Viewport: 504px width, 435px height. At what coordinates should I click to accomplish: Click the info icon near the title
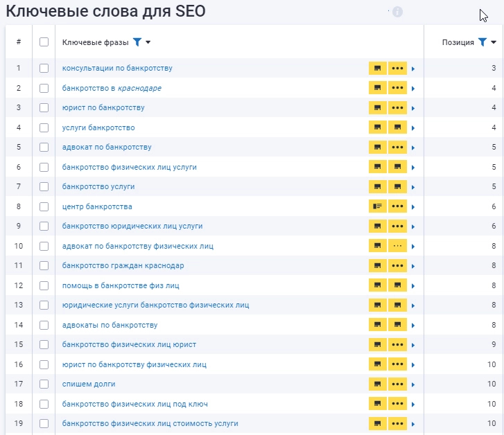coord(398,12)
